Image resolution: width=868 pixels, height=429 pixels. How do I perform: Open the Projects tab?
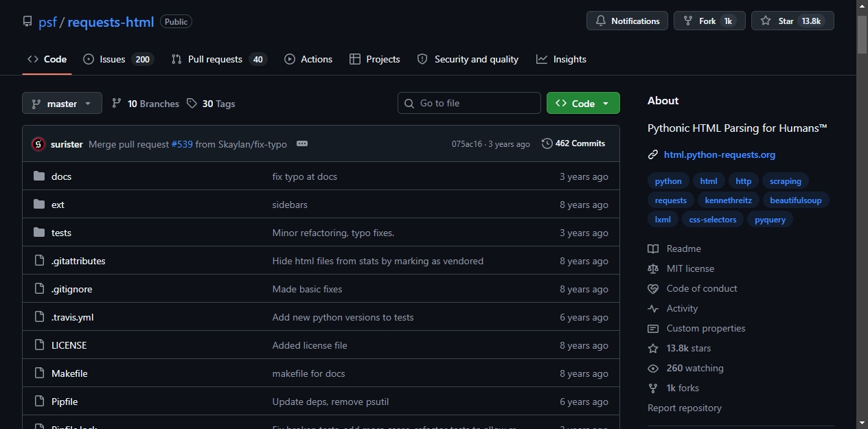375,59
